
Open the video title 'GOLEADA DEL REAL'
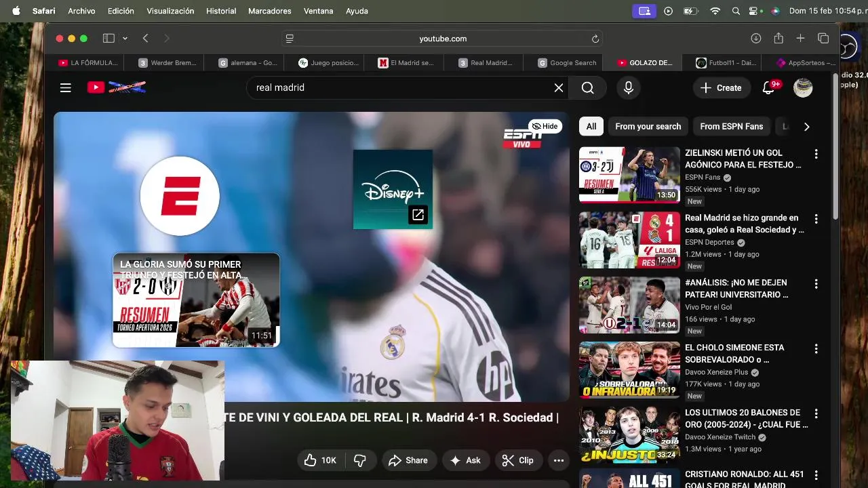(393, 418)
